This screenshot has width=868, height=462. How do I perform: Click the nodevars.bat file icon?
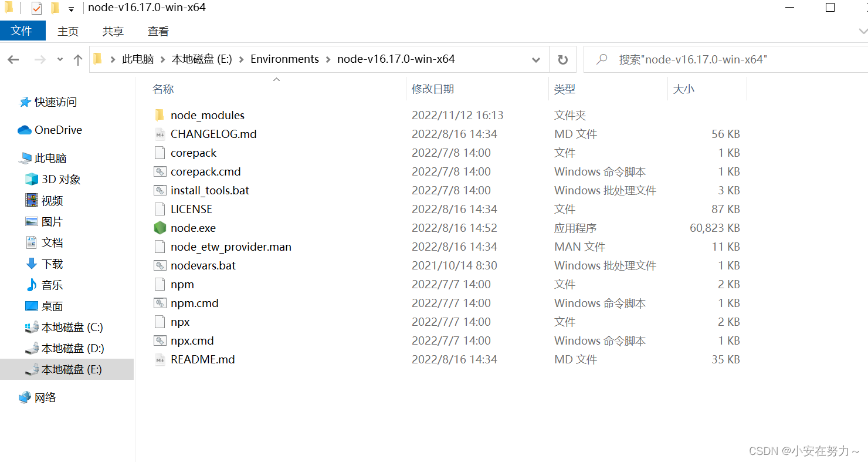pos(160,265)
